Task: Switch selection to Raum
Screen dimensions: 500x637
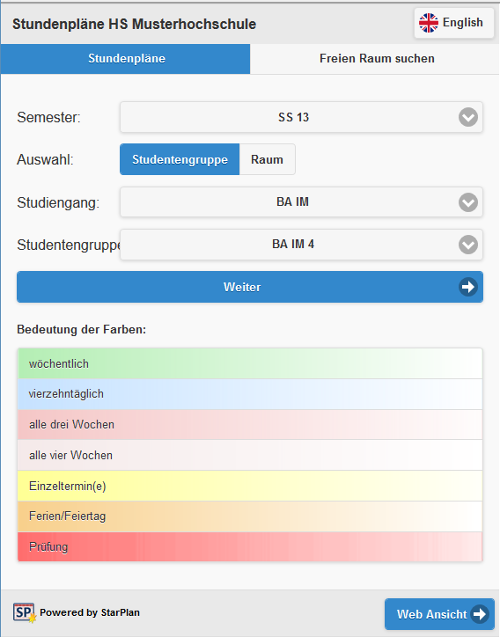Action: [267, 159]
